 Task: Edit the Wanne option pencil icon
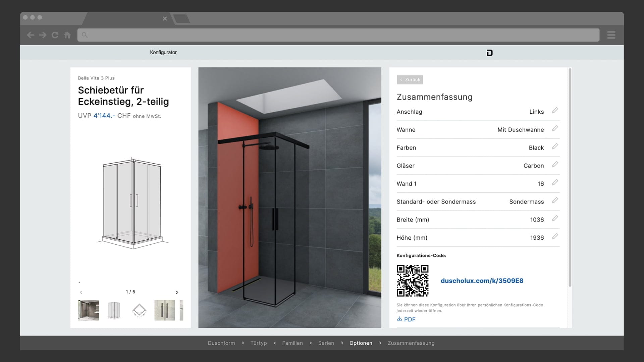(555, 128)
